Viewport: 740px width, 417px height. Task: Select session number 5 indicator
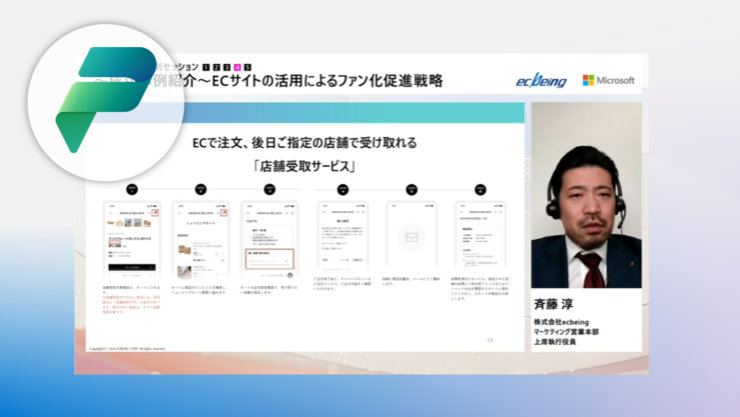(x=247, y=67)
